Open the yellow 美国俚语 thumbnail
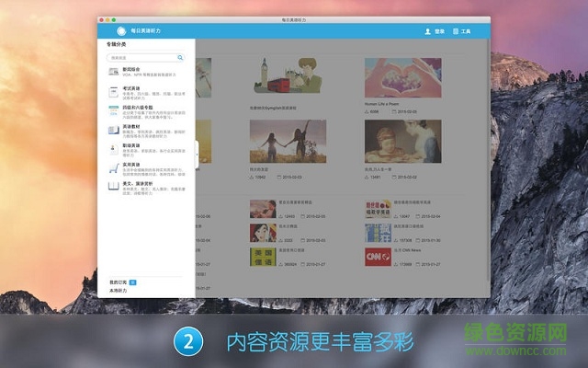 point(263,257)
